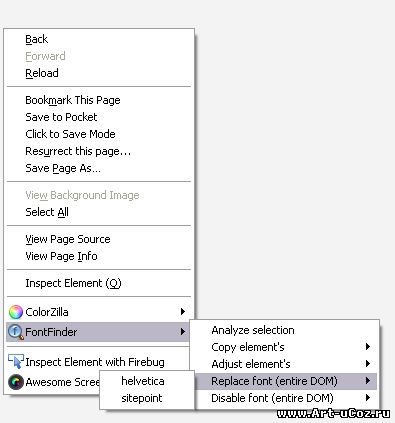Click the Awesome Screenshot lens icon
395x423 pixels.
(16, 382)
